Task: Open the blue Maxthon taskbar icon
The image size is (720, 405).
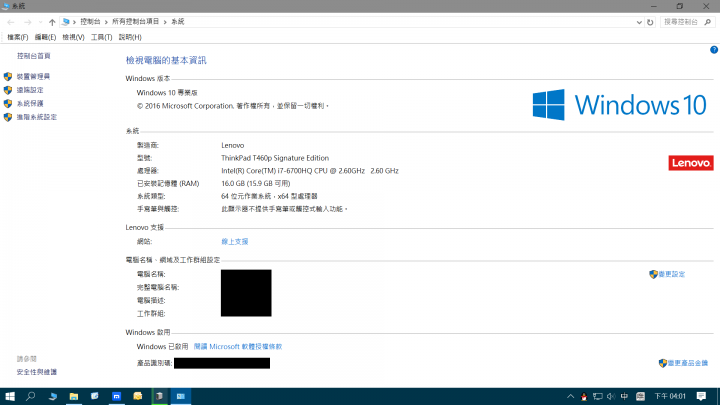Action: click(x=117, y=396)
